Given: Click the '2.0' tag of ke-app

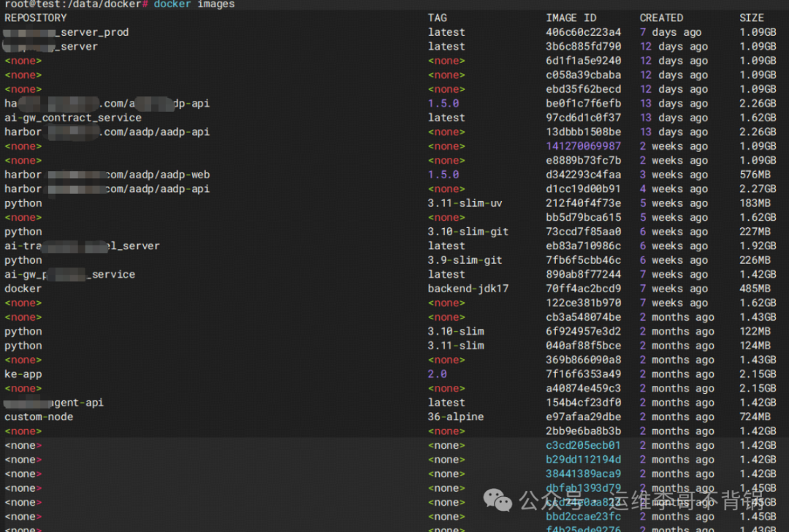Looking at the screenshot, I should click(x=438, y=374).
